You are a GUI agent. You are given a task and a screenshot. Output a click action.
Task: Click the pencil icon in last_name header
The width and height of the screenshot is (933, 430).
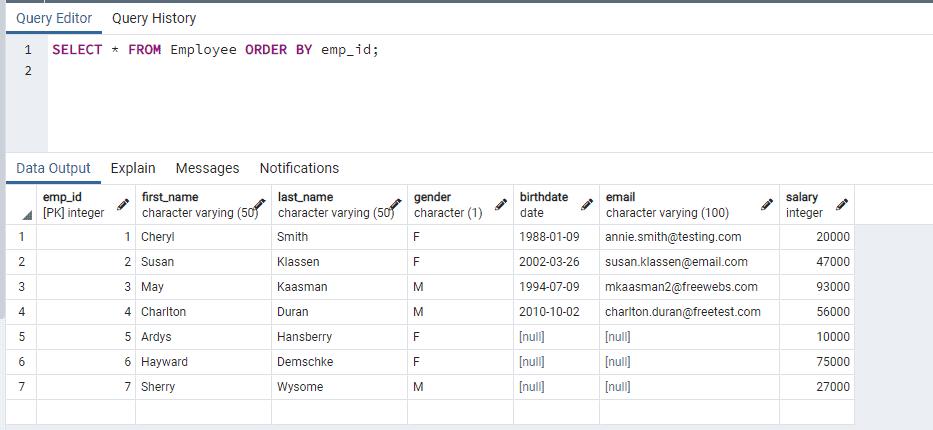pos(395,205)
